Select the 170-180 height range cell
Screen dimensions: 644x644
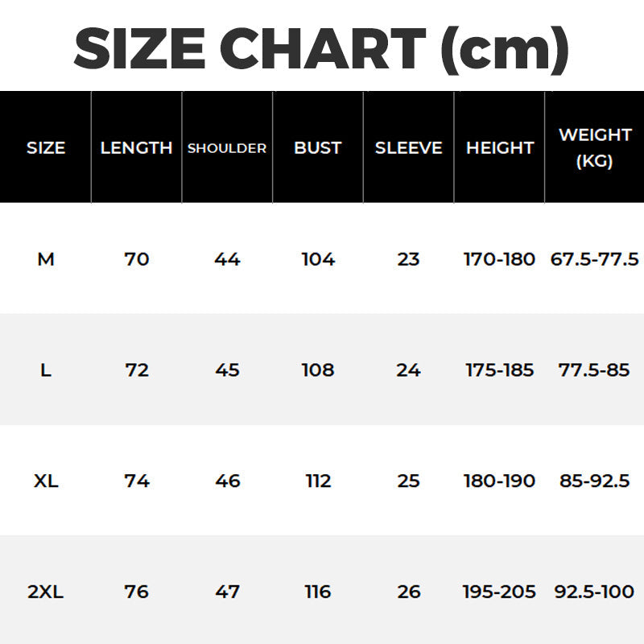coord(500,259)
